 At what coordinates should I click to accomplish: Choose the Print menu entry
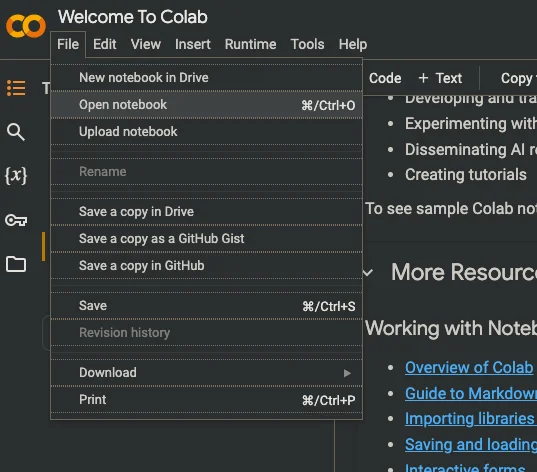click(207, 400)
